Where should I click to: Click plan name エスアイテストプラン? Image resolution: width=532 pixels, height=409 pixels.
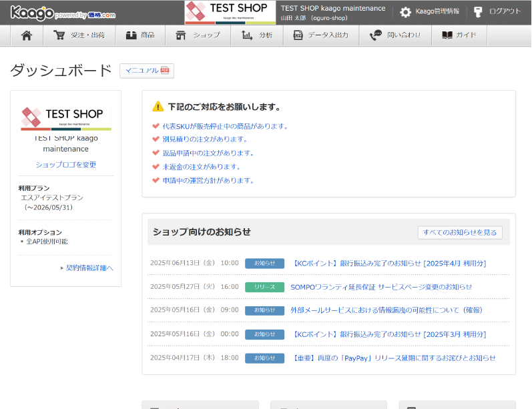[52, 197]
